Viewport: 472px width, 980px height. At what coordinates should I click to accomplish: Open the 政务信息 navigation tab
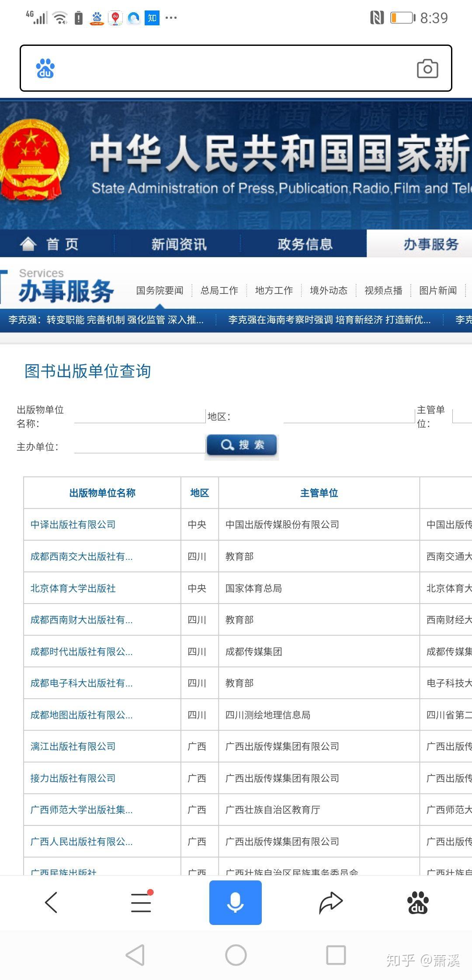[x=305, y=244]
